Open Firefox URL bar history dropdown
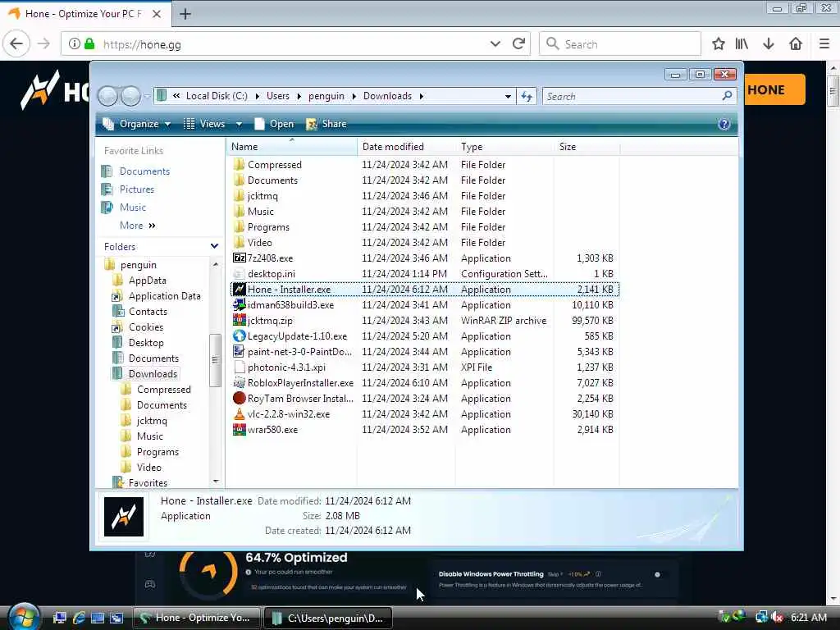The height and width of the screenshot is (630, 840). 495,44
